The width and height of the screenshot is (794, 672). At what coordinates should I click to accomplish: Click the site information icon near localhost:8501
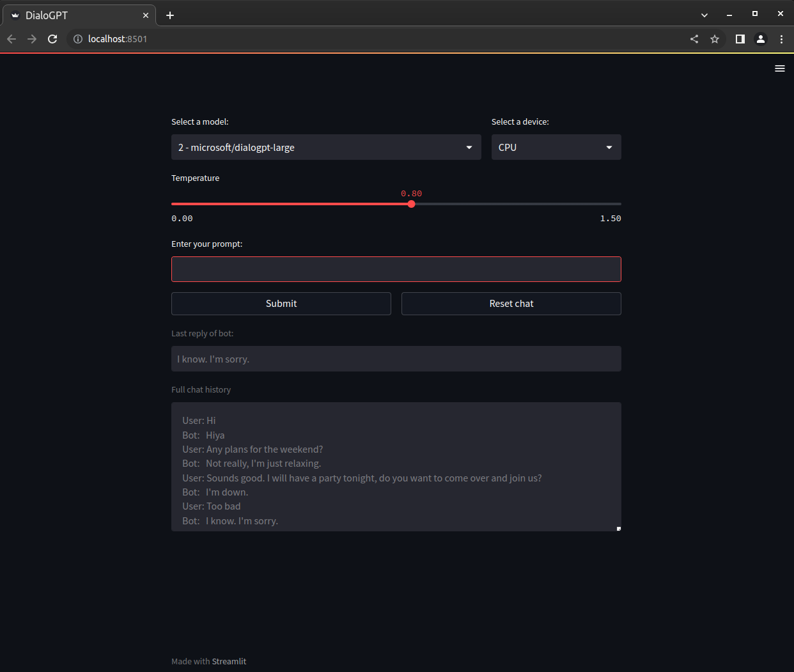[77, 38]
